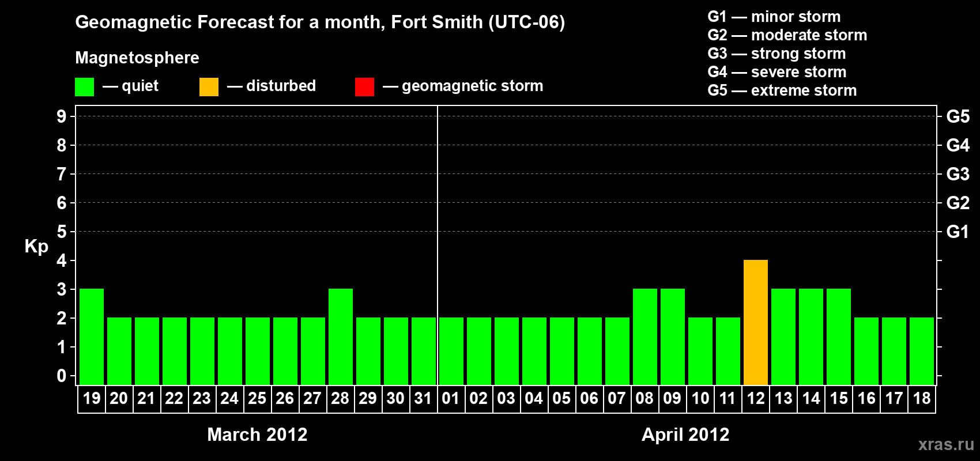Screen dimensions: 980x461
Task: Click the 'G1 — minor storm' legend text
Action: [774, 17]
